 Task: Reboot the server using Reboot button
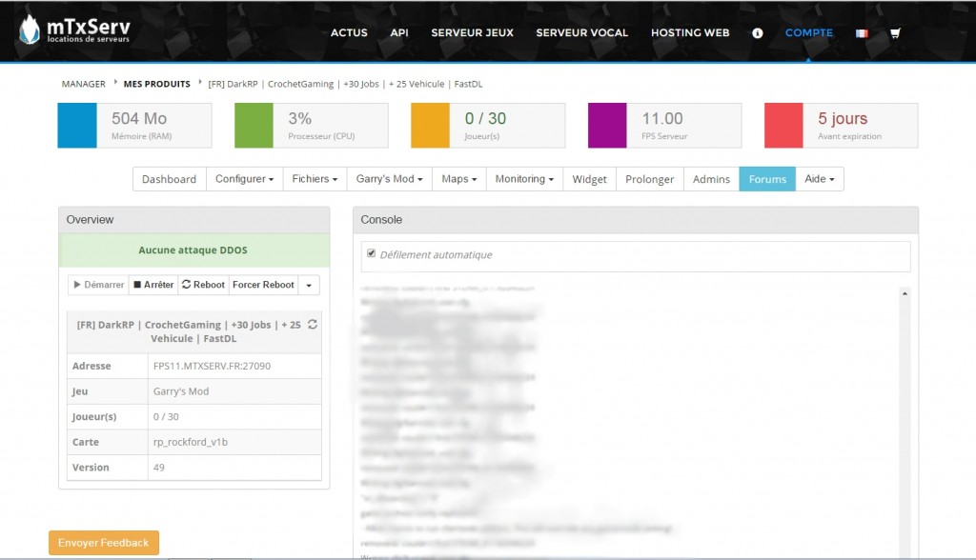pos(203,285)
